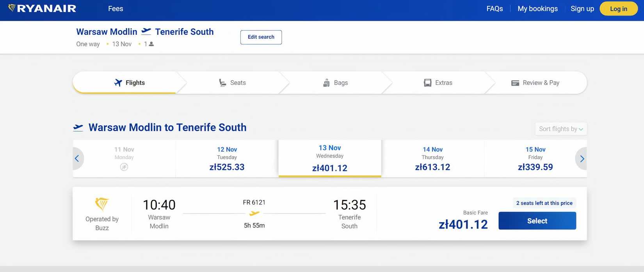The image size is (644, 272).
Task: Click the plane icon on the Flights step
Action: tap(117, 82)
